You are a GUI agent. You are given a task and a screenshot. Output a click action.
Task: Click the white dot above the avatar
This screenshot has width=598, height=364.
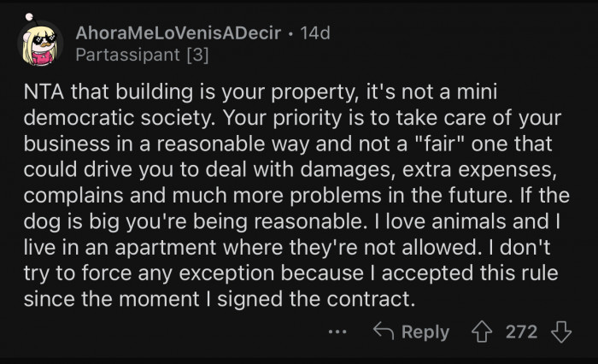pos(28,15)
